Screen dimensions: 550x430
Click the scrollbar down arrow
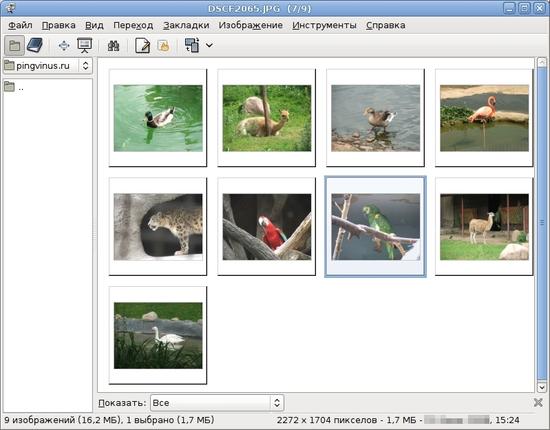[542, 387]
